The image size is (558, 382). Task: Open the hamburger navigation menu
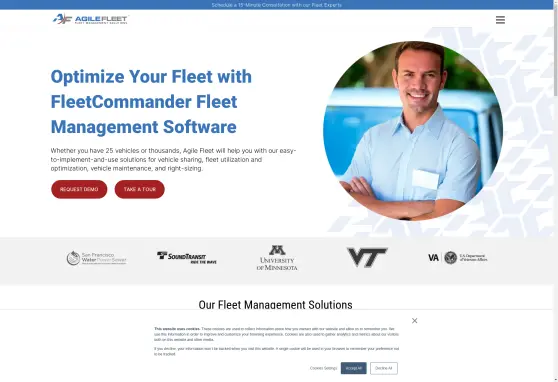pyautogui.click(x=500, y=20)
